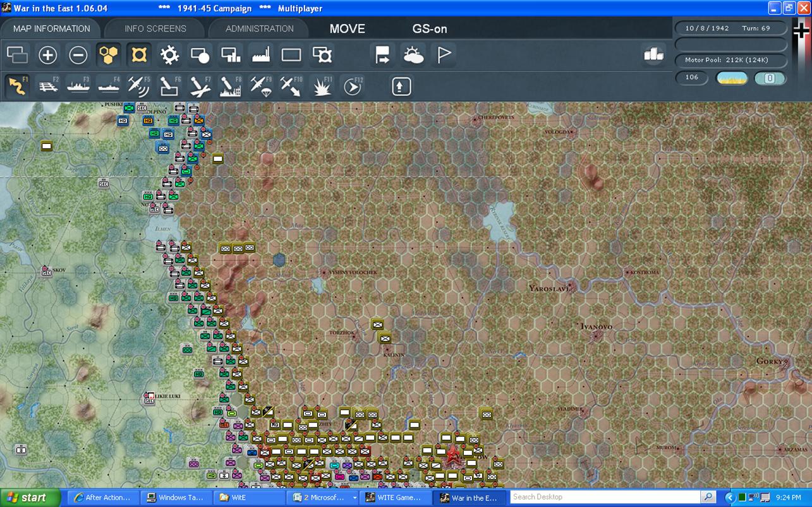Zoom in with the plus icon
Viewport: 812px width, 507px height.
(x=47, y=55)
